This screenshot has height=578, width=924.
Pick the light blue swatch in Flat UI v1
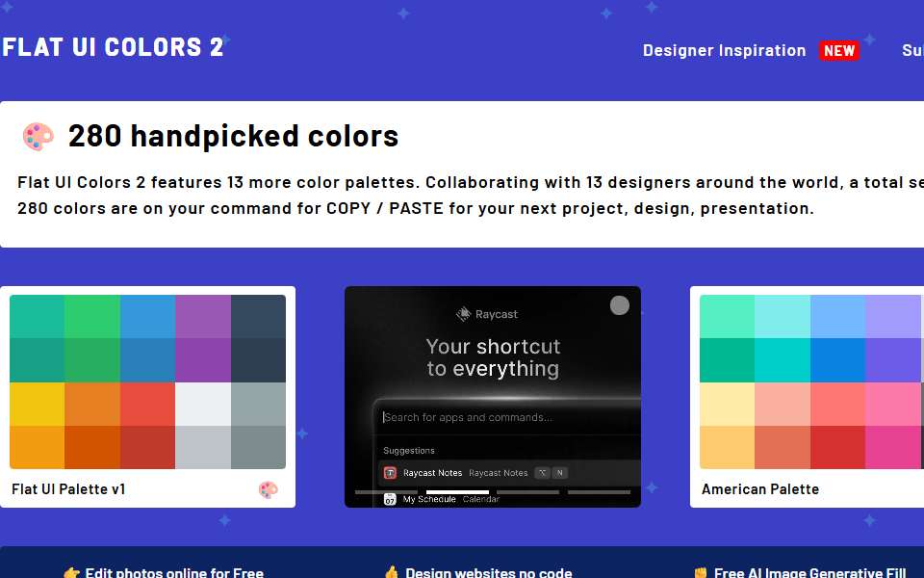(148, 316)
